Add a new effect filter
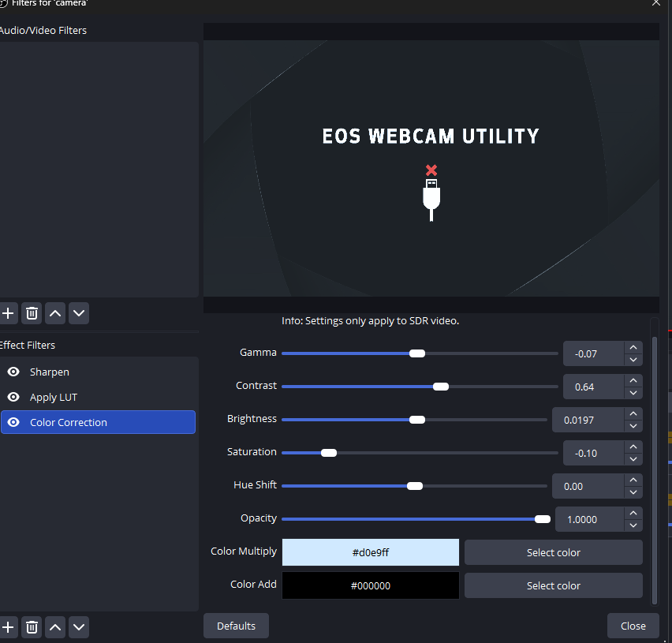 coord(8,627)
